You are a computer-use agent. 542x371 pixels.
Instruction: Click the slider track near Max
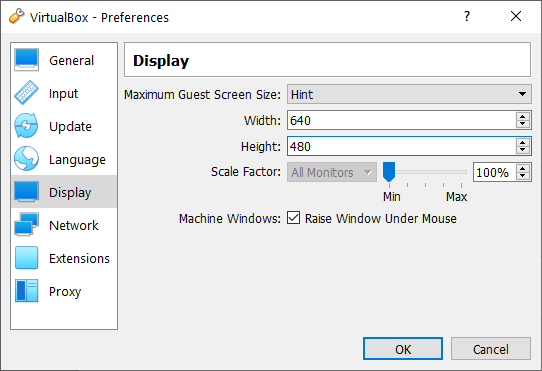(x=460, y=172)
